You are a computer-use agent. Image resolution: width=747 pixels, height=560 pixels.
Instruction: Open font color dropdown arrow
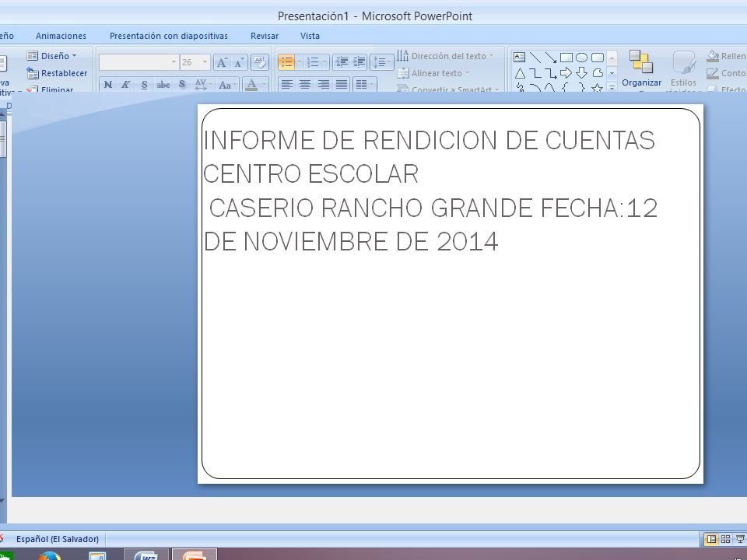[x=265, y=84]
